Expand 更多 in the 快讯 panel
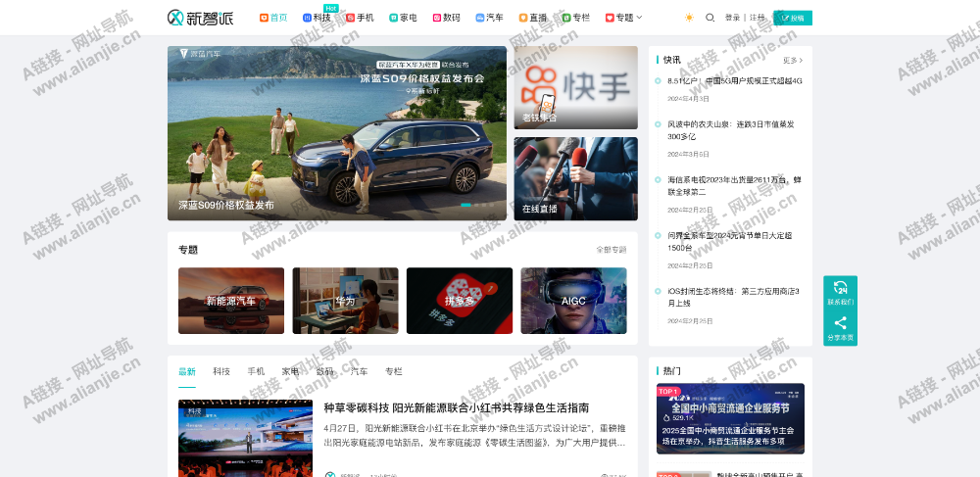The width and height of the screenshot is (980, 477). point(793,61)
